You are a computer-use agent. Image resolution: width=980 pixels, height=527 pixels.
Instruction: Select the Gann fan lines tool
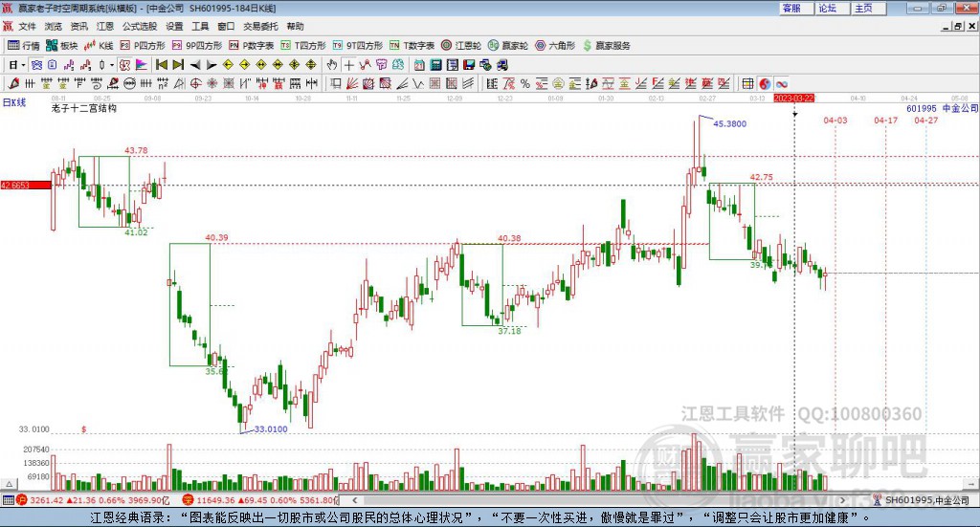pos(351,83)
